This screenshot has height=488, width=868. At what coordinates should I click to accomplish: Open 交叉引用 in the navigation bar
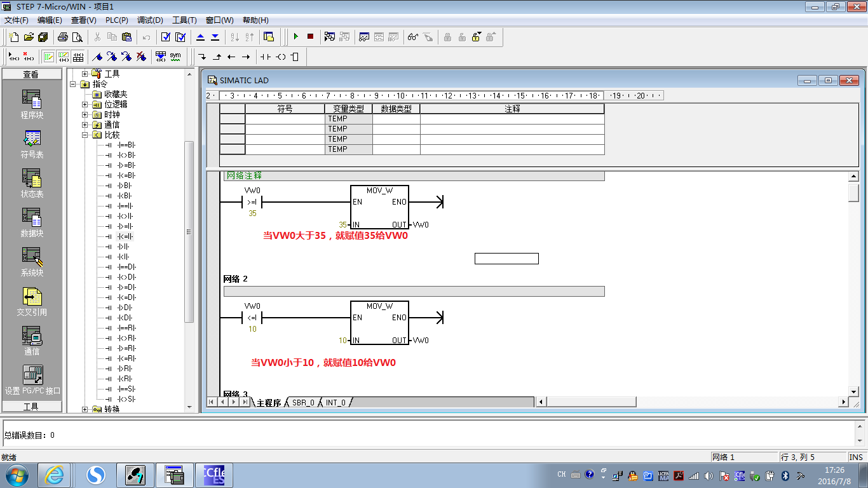point(32,302)
